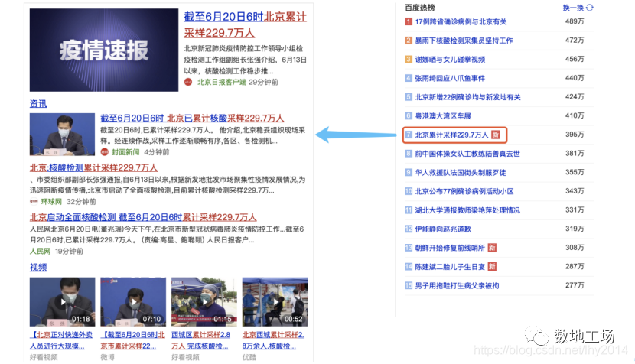Open article 北京启动全面核酸检测 累计采样229.7万人

[143, 217]
